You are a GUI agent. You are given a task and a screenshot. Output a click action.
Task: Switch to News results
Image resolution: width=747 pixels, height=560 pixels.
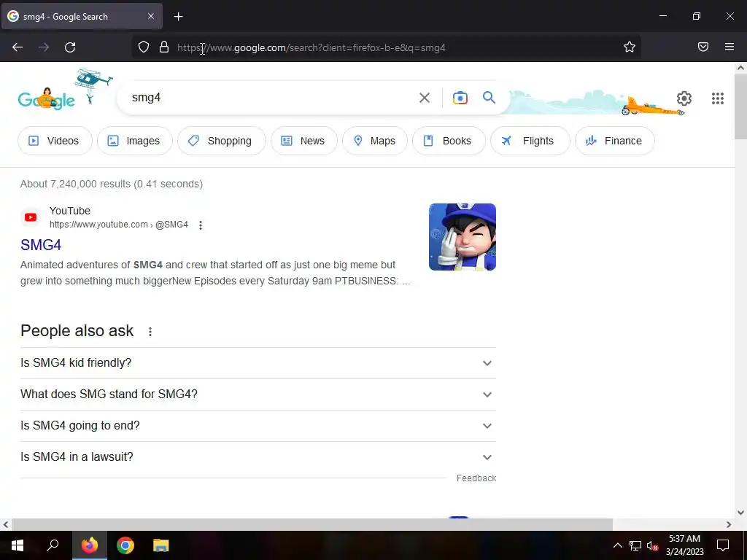coord(304,141)
